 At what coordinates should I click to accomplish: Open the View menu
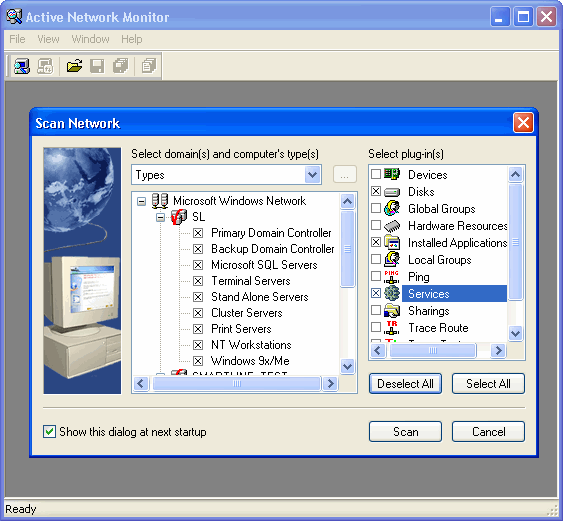click(48, 39)
